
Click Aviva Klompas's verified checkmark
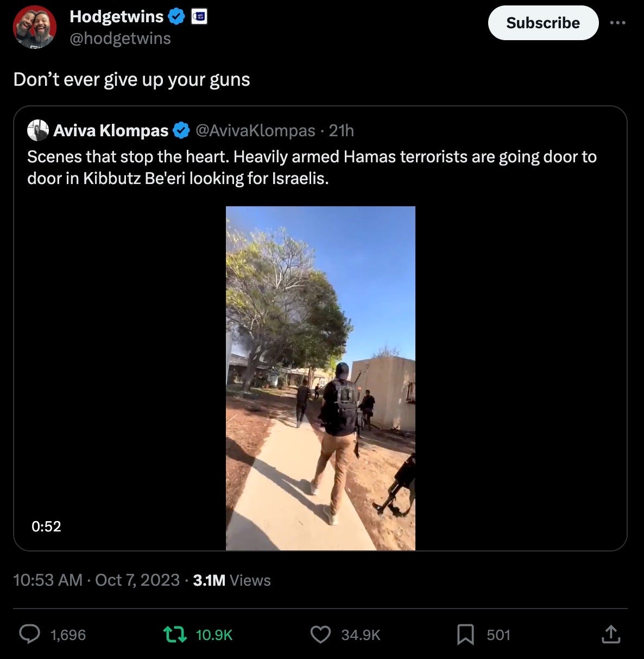click(x=181, y=130)
